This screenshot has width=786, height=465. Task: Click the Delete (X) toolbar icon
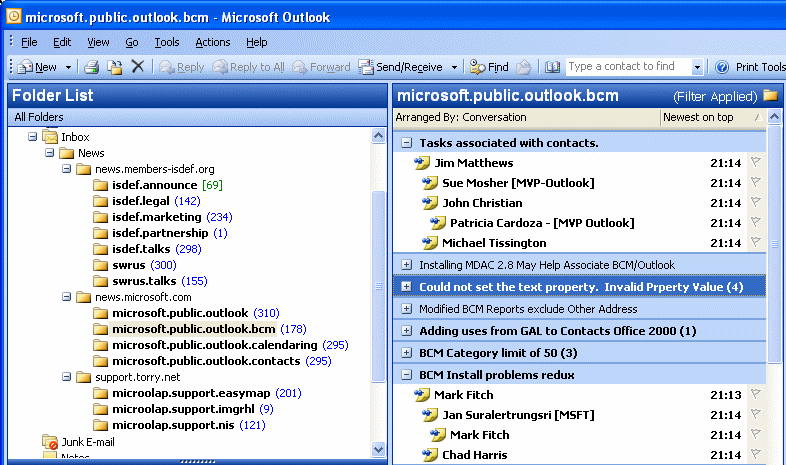coord(138,67)
